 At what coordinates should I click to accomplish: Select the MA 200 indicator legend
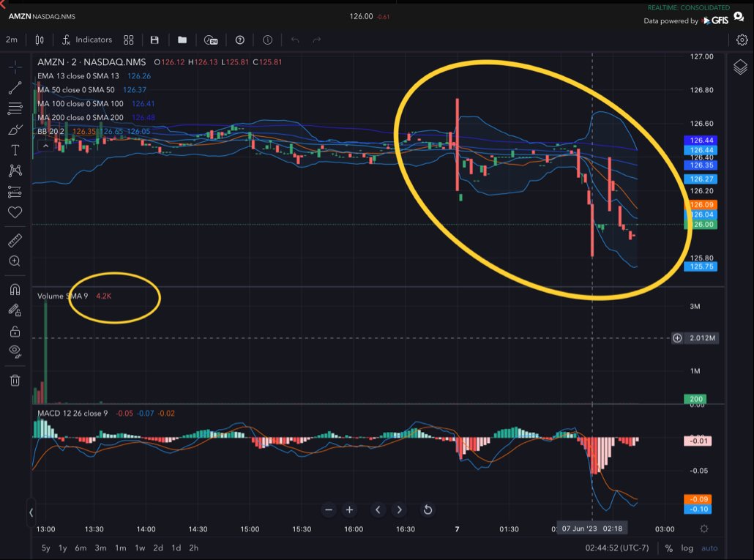pos(81,118)
